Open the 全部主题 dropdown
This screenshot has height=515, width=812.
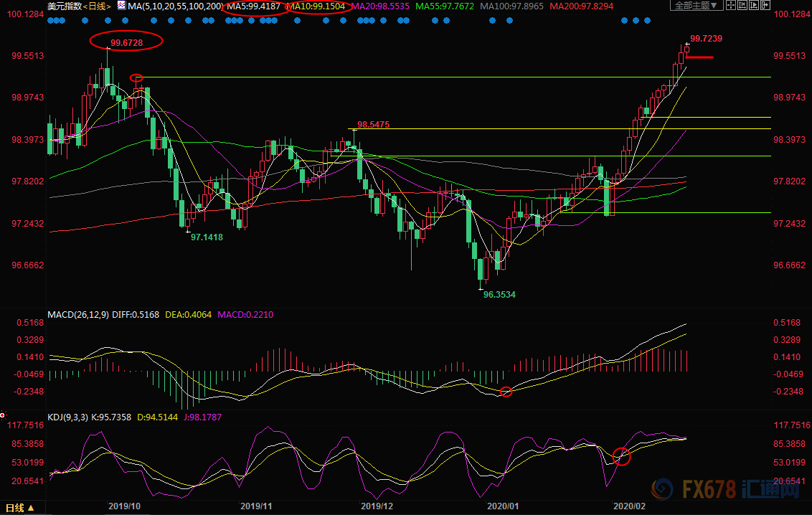(x=697, y=6)
